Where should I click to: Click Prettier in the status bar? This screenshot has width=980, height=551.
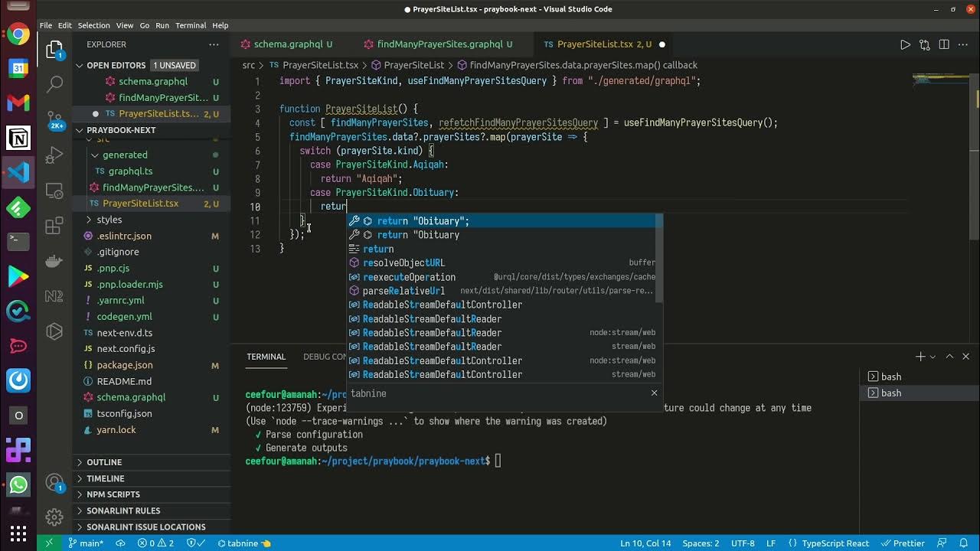point(903,543)
